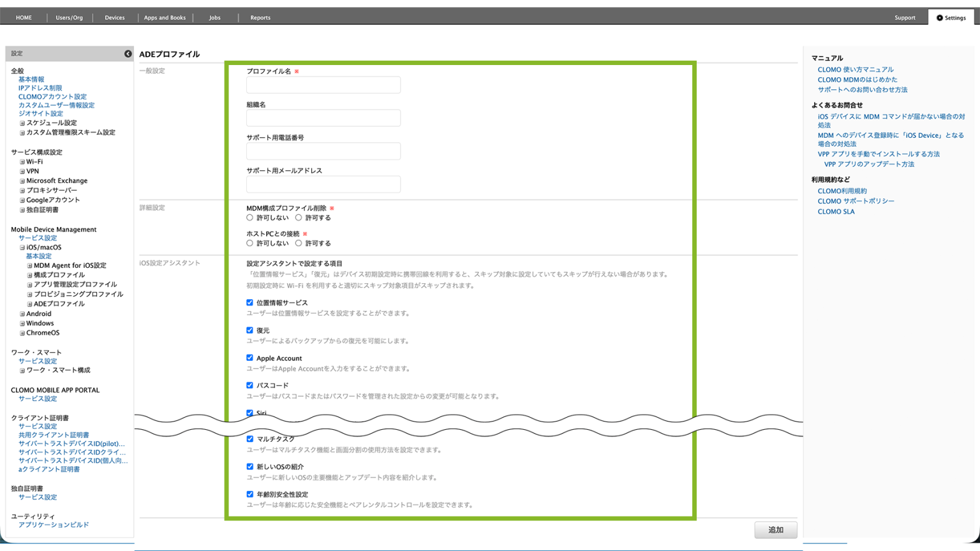Open the CLOMO利用規約 link

[842, 191]
